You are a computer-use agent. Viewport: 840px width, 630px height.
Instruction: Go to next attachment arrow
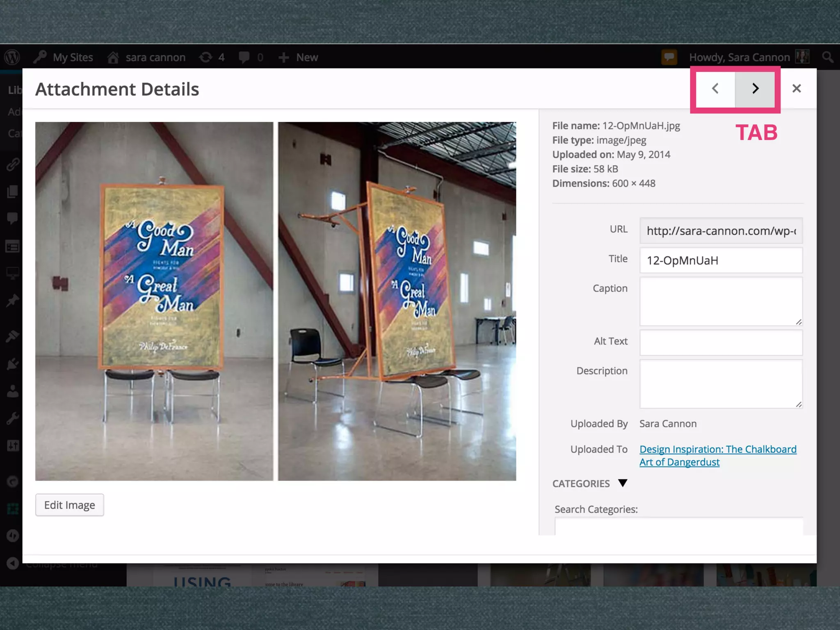755,89
